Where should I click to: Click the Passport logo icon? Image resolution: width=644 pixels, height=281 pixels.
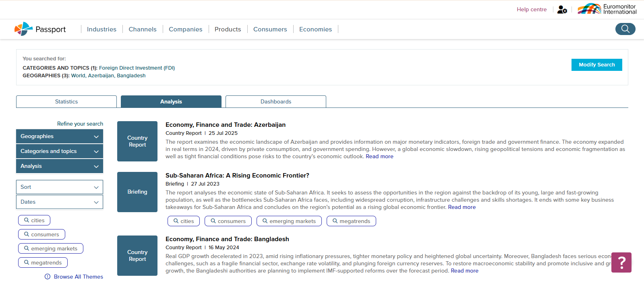point(23,29)
